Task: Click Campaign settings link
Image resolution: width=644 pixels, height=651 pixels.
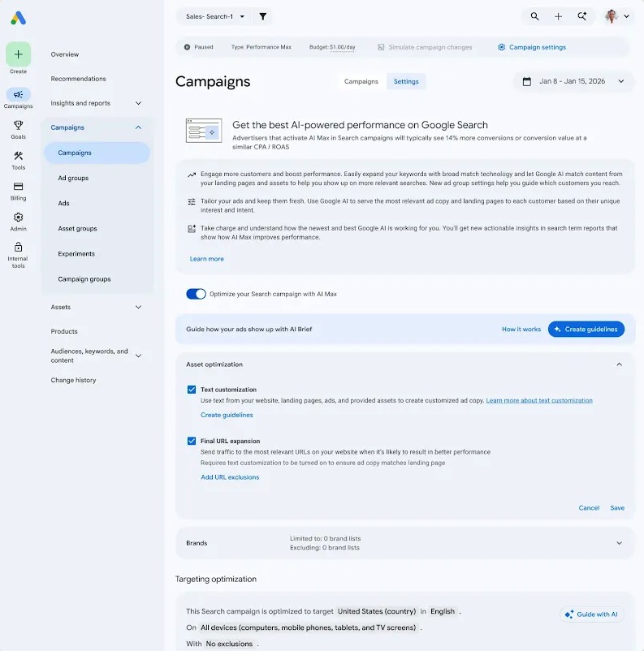Action: click(x=538, y=47)
